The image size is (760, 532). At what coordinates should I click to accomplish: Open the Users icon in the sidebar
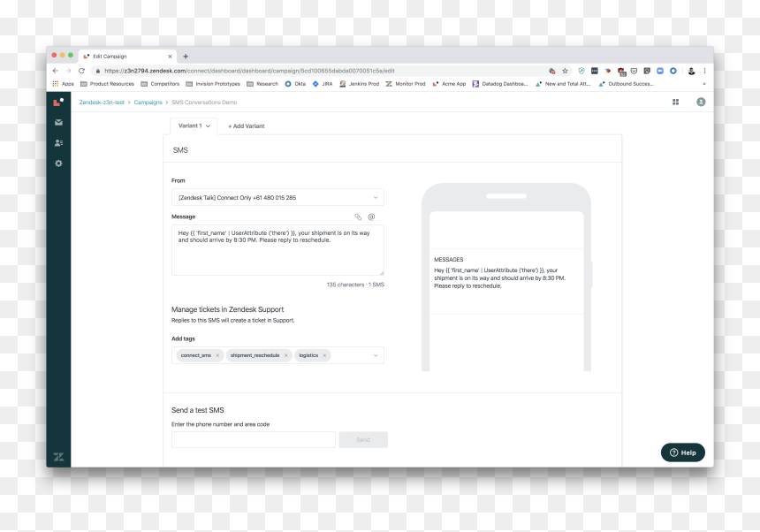58,143
